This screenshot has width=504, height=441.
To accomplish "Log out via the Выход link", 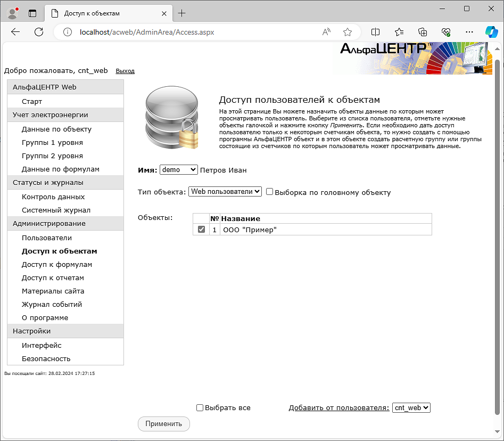I will [x=125, y=71].
